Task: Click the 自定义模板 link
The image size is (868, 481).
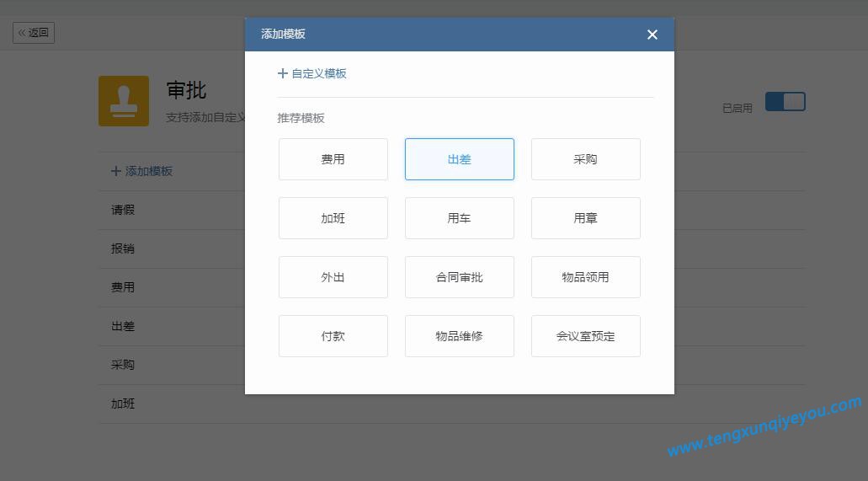Action: pos(312,73)
